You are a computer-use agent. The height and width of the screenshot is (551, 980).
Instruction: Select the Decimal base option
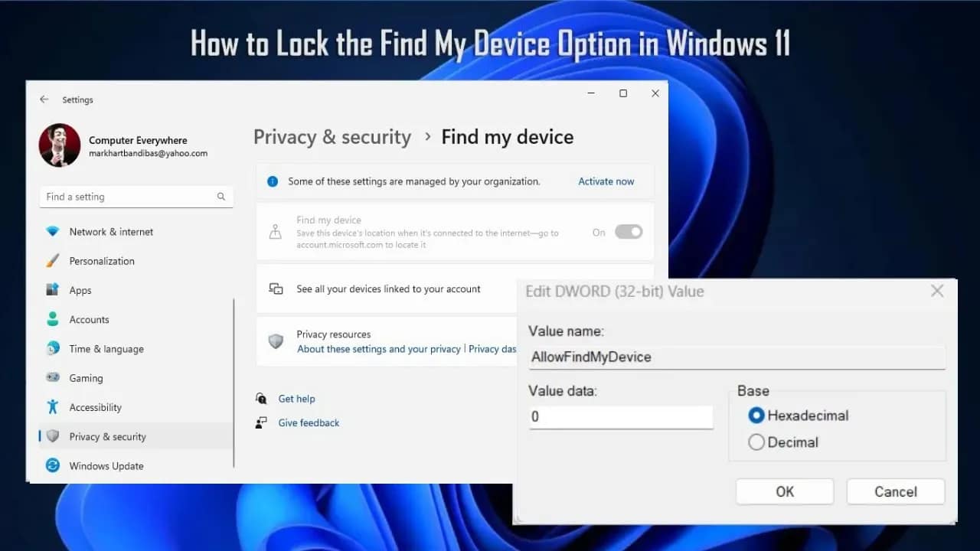[756, 442]
